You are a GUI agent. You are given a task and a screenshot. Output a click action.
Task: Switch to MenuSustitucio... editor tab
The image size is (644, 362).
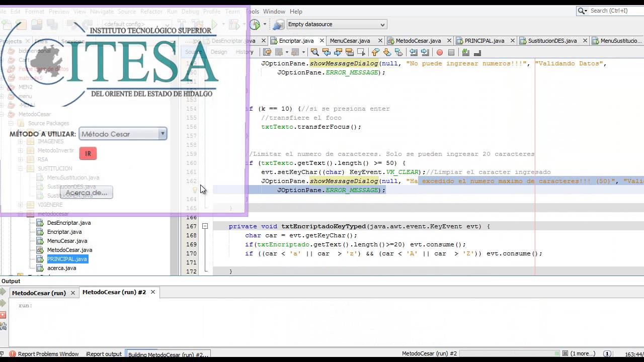(616, 41)
